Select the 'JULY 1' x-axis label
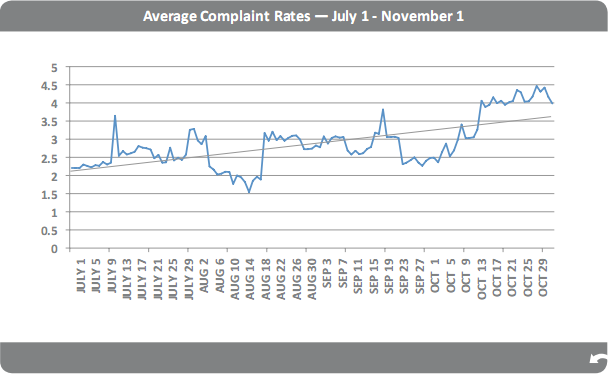 pos(81,275)
